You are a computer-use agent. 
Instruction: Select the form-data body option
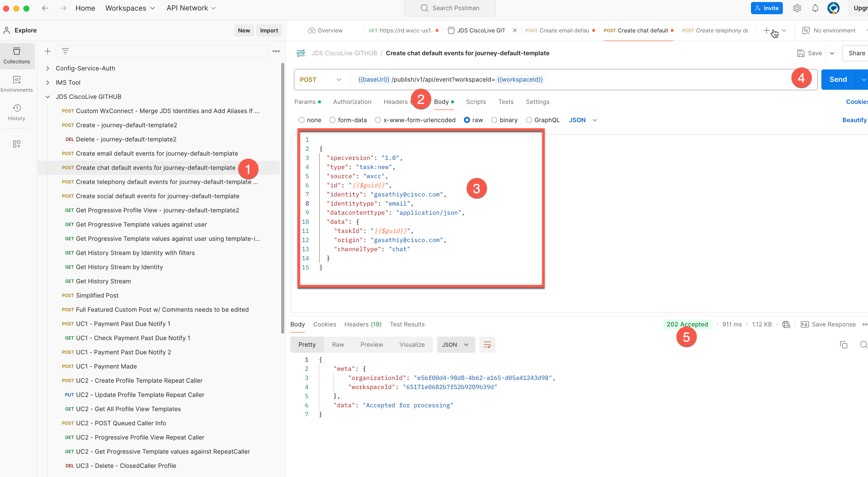[x=332, y=120]
